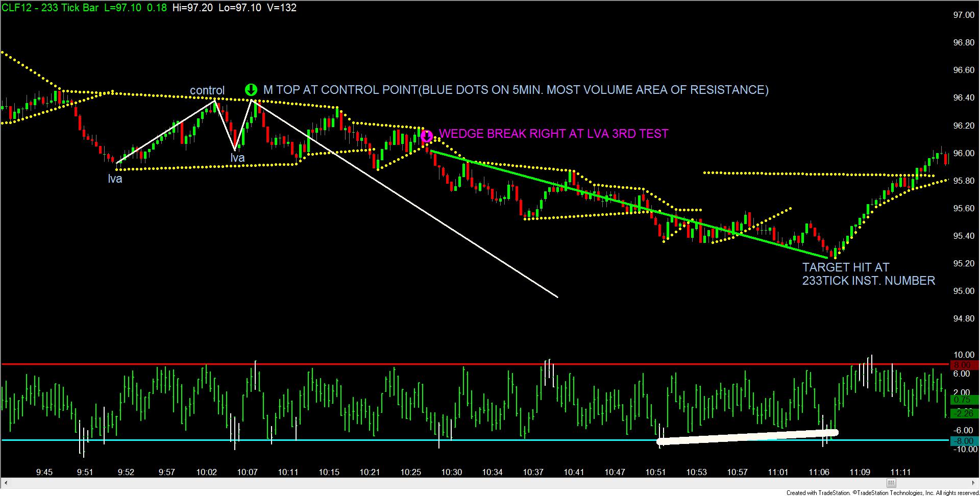Image resolution: width=980 pixels, height=496 pixels.
Task: Click the 'V=132' volume readout
Action: (282, 8)
